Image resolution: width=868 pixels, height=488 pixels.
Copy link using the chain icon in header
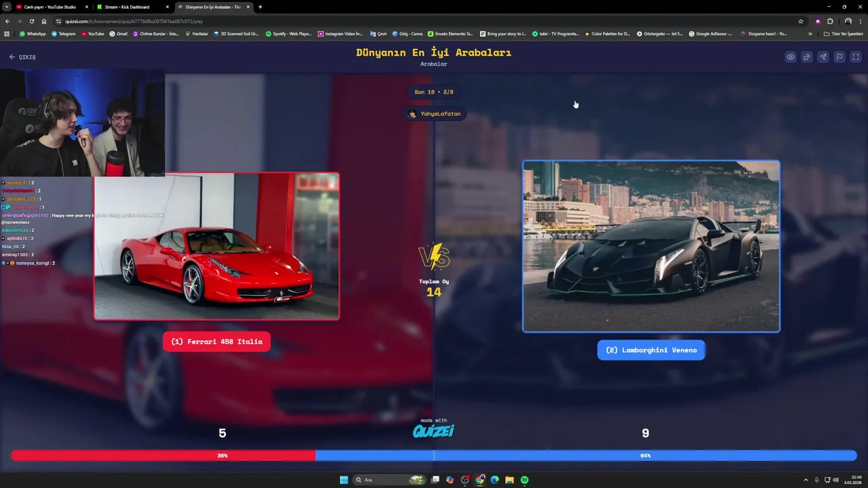[807, 57]
